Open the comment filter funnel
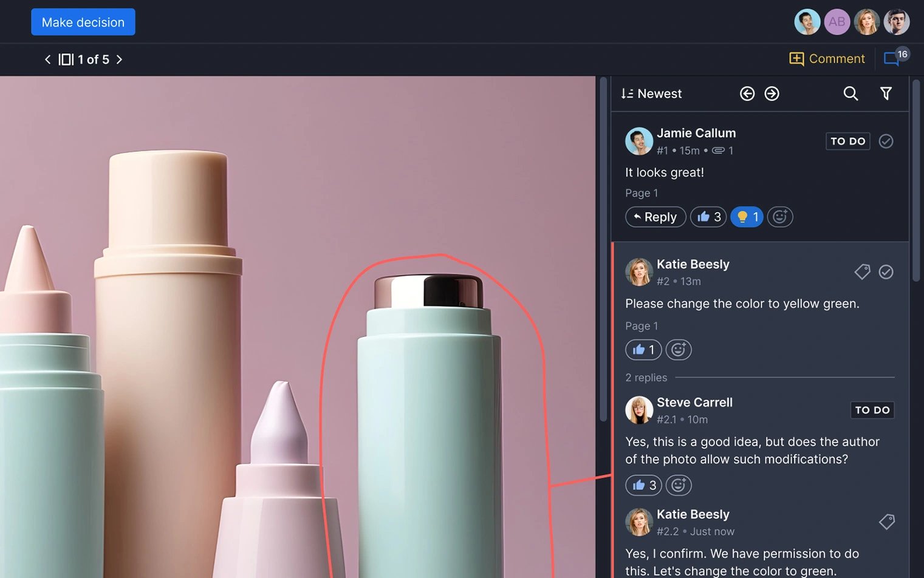 click(x=886, y=93)
